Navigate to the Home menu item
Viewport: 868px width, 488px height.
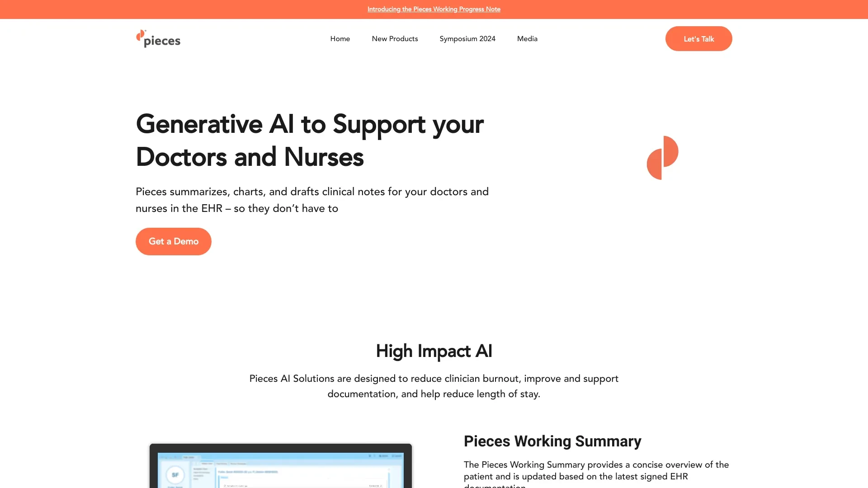click(340, 39)
